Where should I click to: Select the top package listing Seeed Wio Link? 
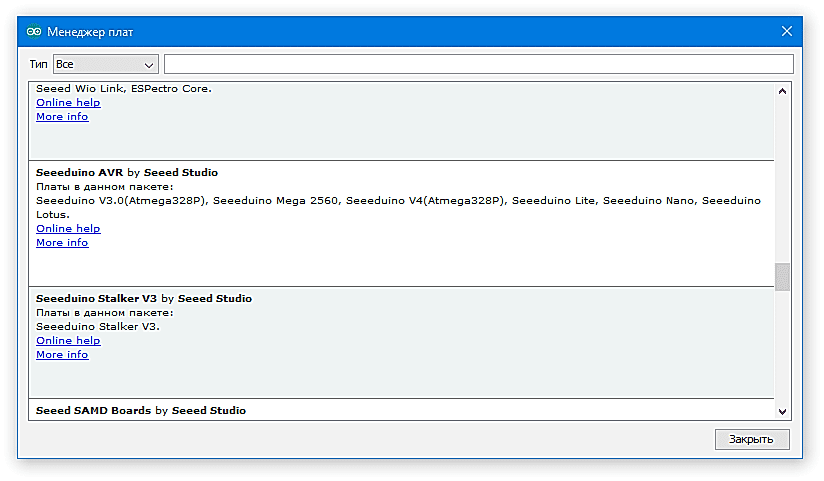click(400, 140)
